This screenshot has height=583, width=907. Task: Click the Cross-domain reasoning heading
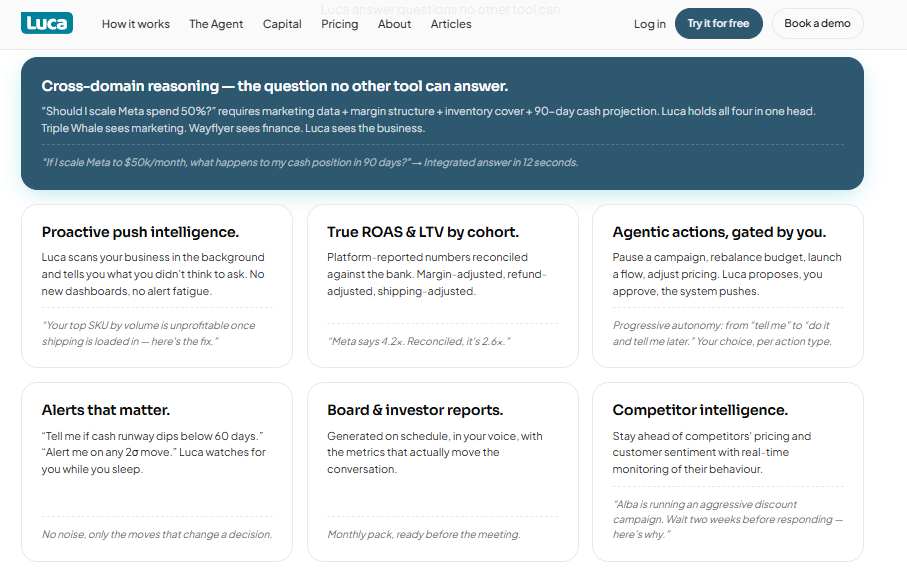pyautogui.click(x=275, y=86)
